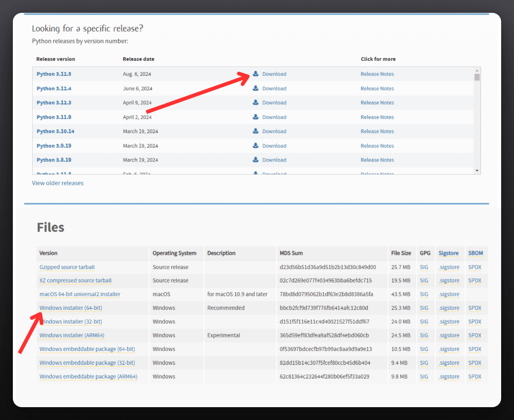
Task: Download Windows installer (ARM64)
Action: pyautogui.click(x=72, y=336)
